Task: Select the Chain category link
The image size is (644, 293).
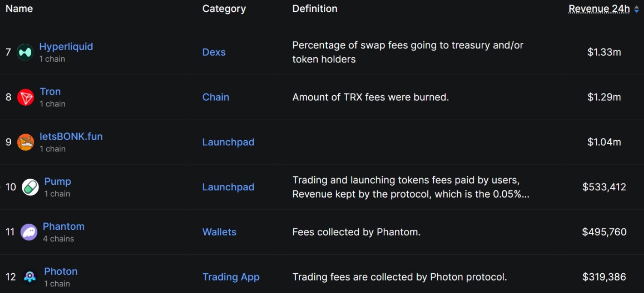Action: [215, 97]
